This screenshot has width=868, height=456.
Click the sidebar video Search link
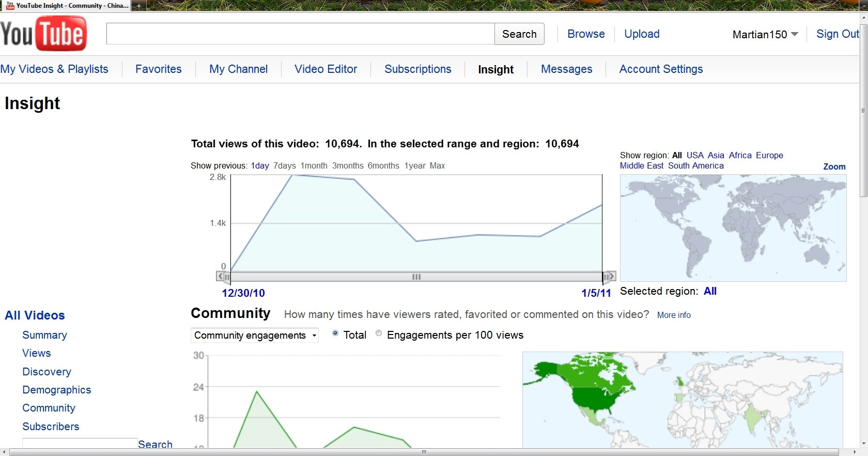pos(155,444)
